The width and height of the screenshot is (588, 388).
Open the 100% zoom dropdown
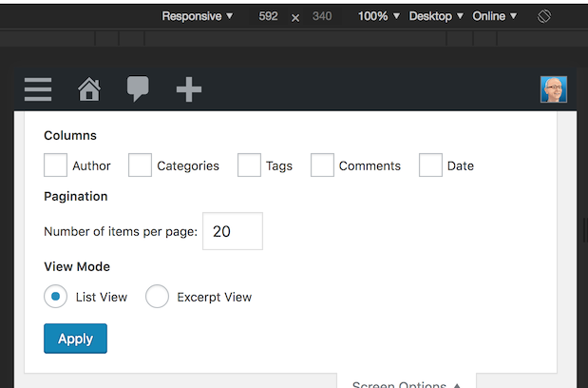pyautogui.click(x=379, y=16)
